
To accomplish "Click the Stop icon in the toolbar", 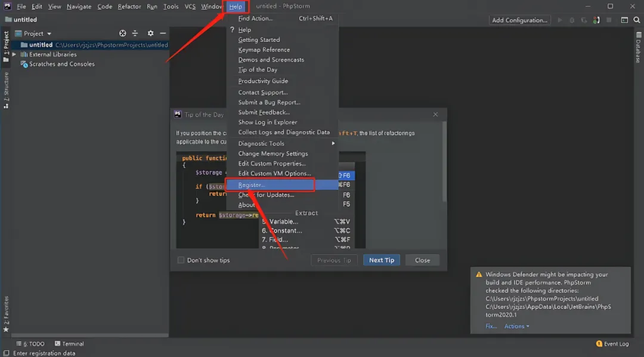I will pos(609,20).
